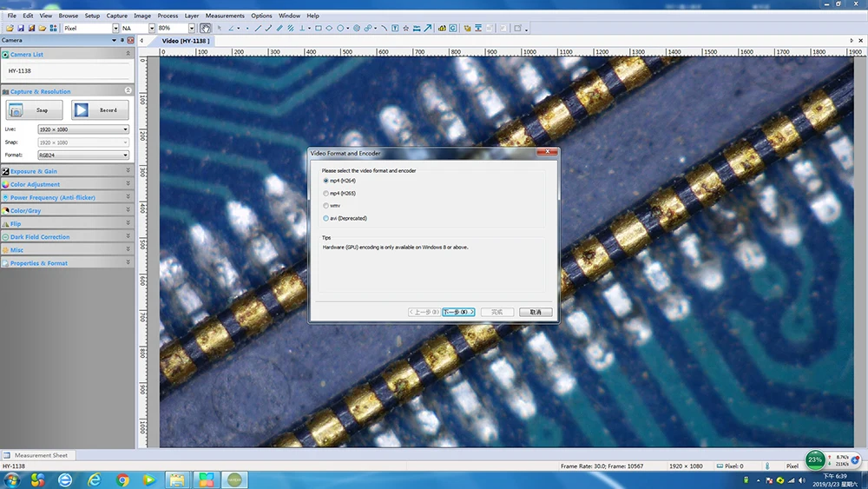The width and height of the screenshot is (868, 489).
Task: Expand the Properties & Format panel
Action: click(67, 263)
